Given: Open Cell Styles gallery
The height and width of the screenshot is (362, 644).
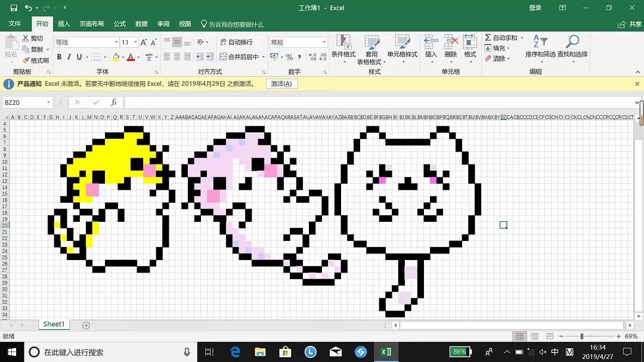Looking at the screenshot, I should tap(402, 49).
